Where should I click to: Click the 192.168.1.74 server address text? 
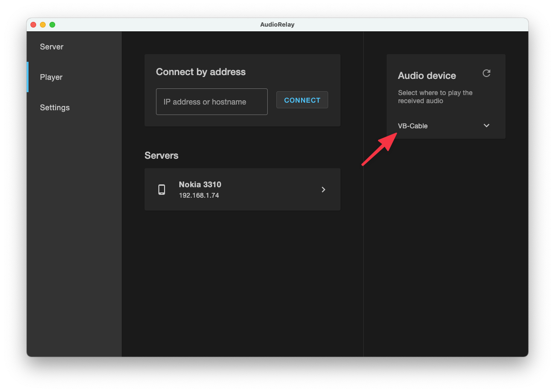click(199, 195)
